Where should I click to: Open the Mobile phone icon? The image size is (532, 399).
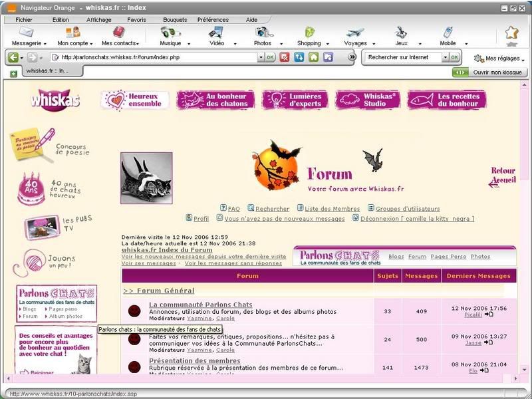pos(448,32)
